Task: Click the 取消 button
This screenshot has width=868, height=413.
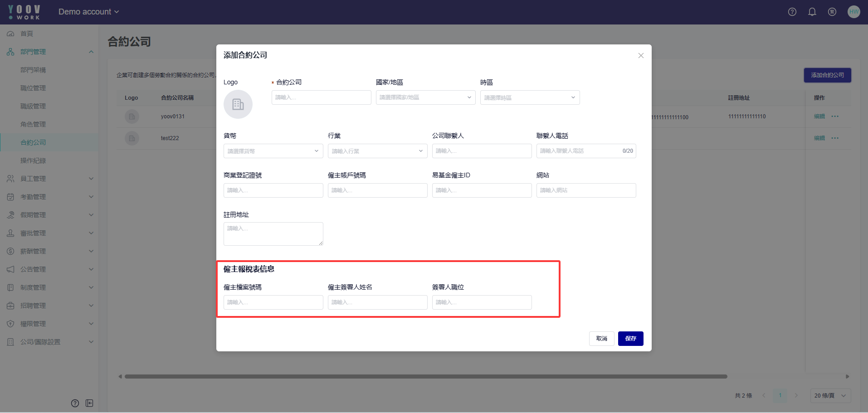Action: (x=601, y=339)
